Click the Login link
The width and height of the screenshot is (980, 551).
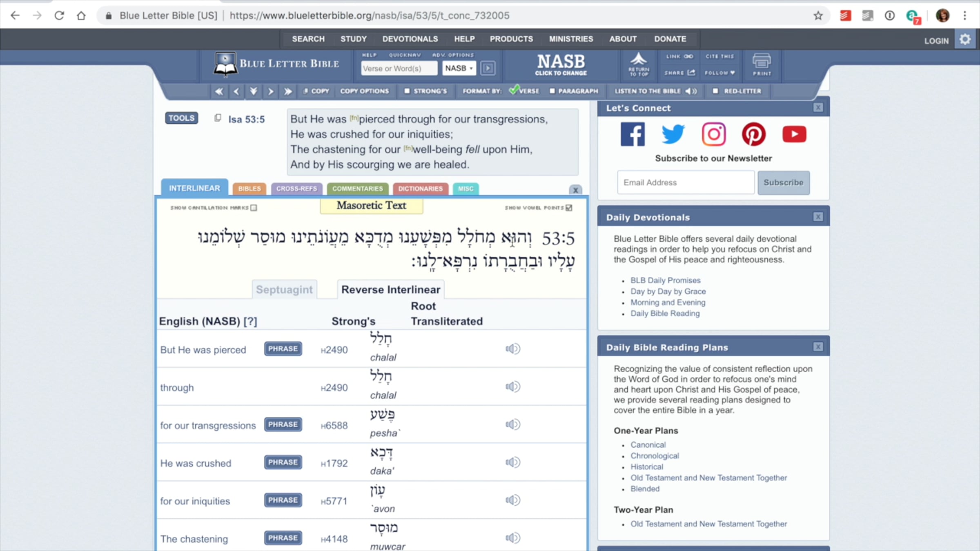[936, 41]
